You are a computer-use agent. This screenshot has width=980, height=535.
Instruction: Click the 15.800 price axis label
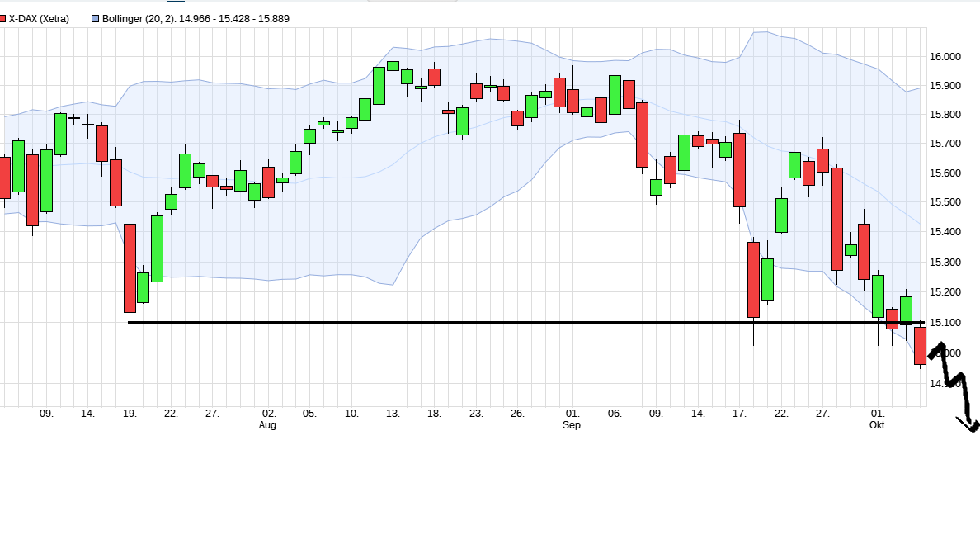click(945, 115)
